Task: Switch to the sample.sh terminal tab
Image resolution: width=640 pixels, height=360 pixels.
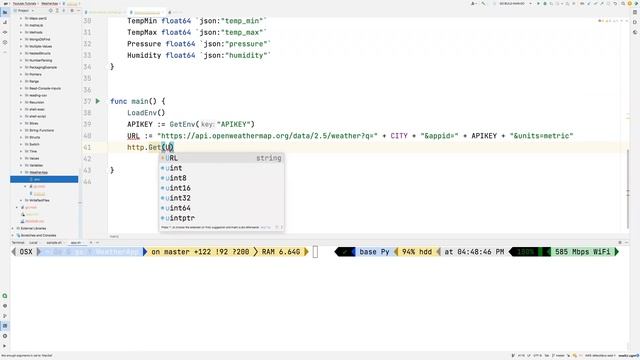Action: pos(54,242)
